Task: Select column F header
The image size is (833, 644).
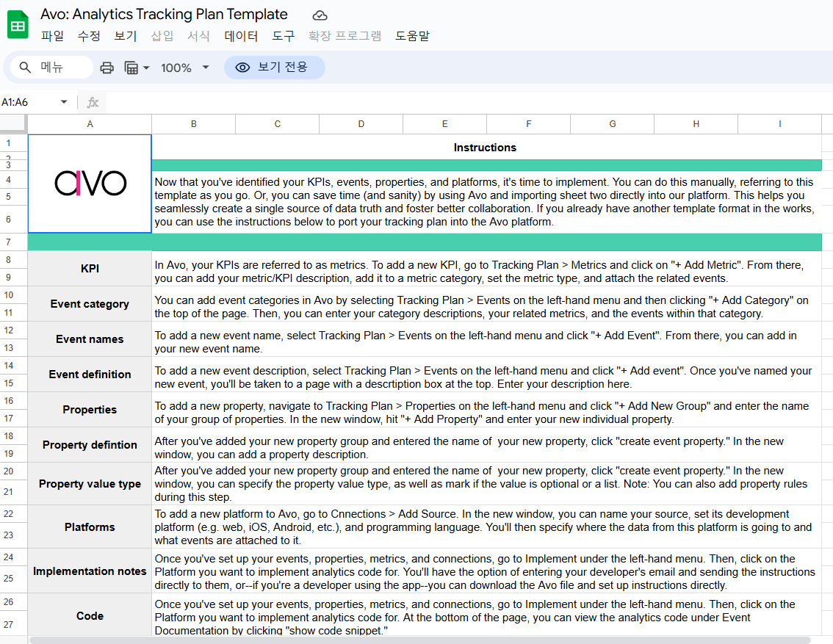Action: 529,123
